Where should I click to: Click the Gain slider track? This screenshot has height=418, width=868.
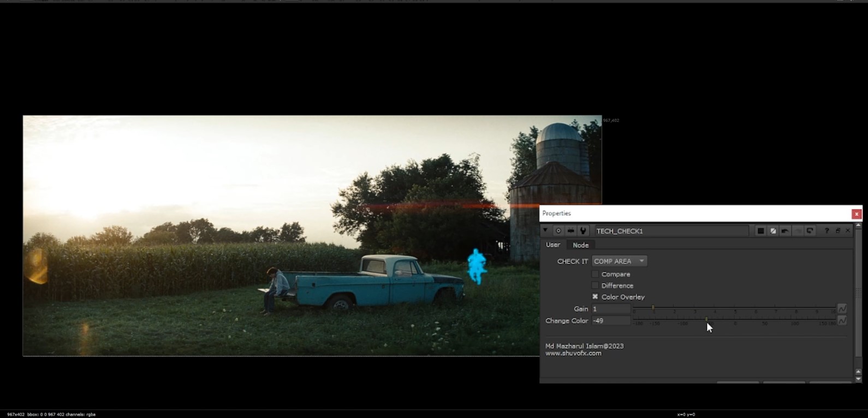point(734,309)
